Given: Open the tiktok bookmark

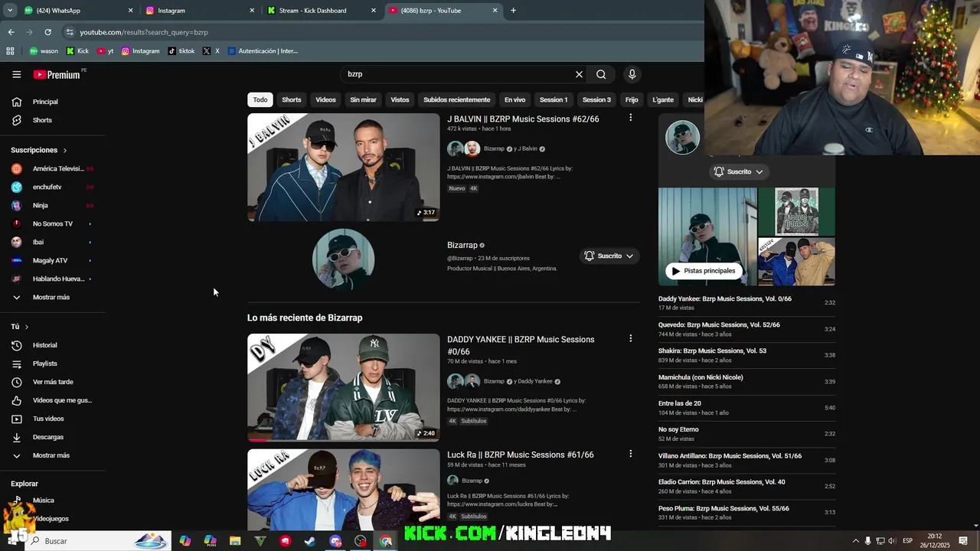Looking at the screenshot, I should (x=181, y=51).
